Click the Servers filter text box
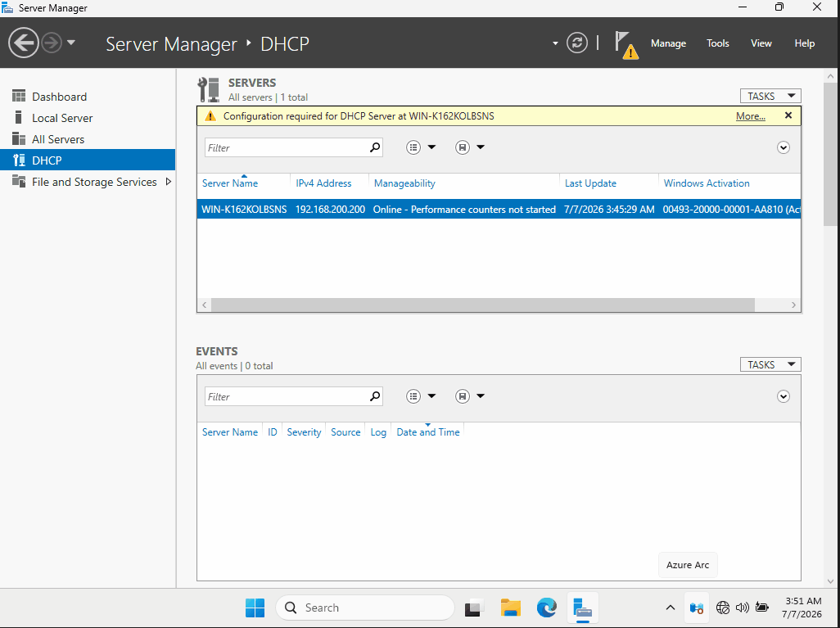The image size is (840, 628). (287, 147)
